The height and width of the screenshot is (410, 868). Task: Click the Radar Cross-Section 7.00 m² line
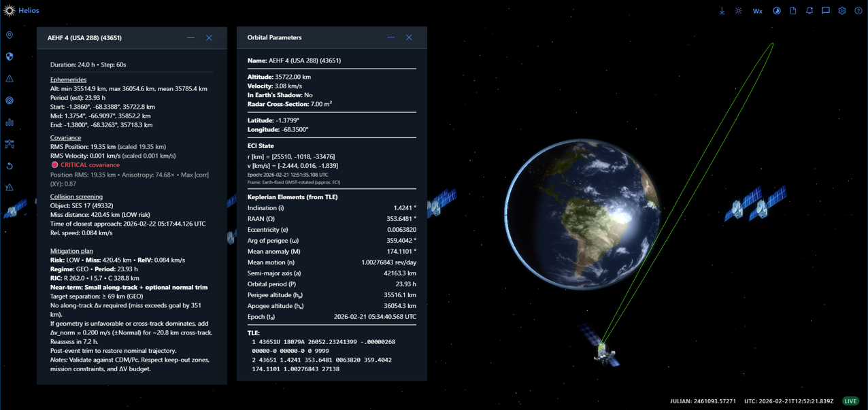[x=290, y=104]
